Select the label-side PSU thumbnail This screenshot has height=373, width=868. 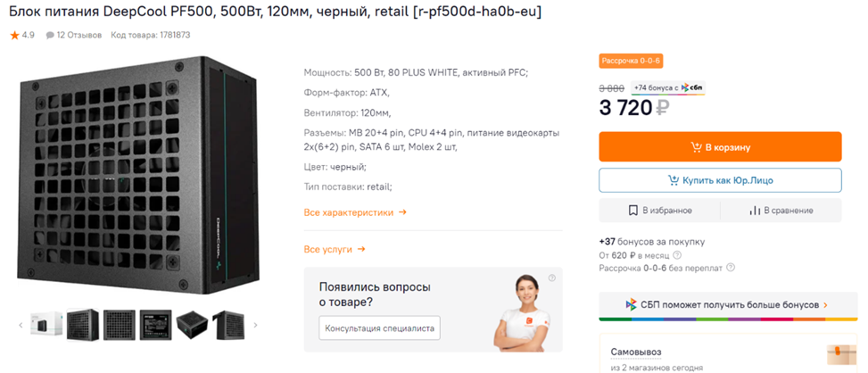coord(155,325)
